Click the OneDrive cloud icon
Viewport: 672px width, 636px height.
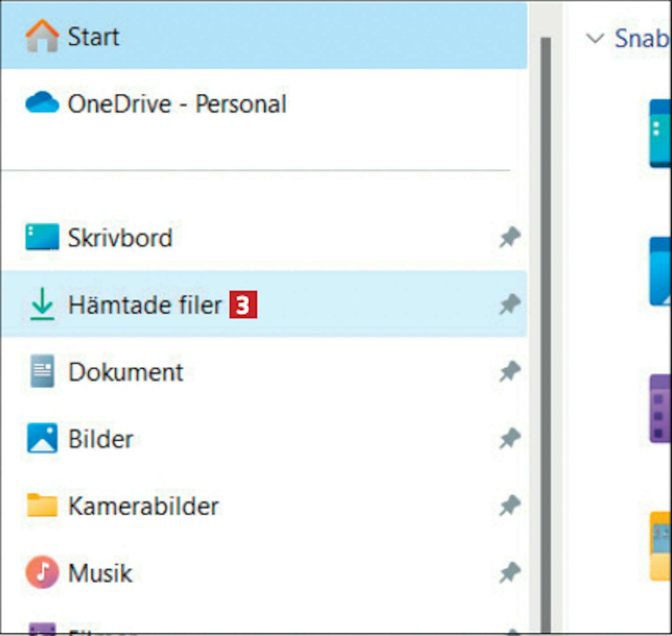tap(42, 103)
